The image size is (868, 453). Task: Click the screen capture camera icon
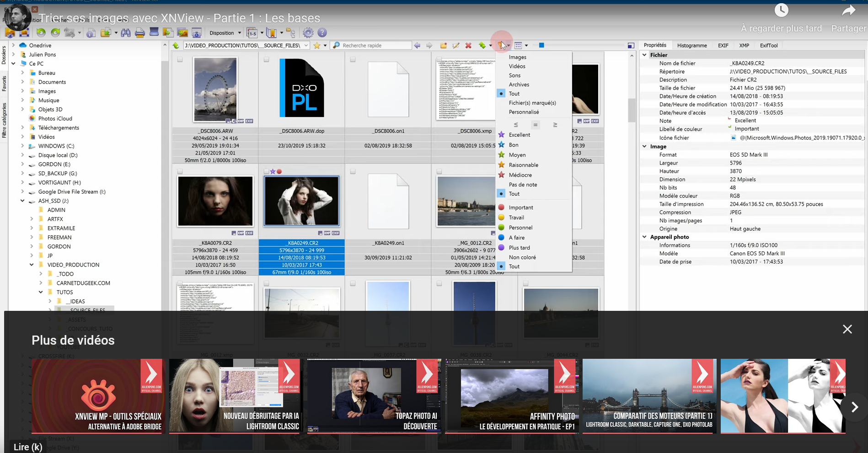(x=197, y=33)
